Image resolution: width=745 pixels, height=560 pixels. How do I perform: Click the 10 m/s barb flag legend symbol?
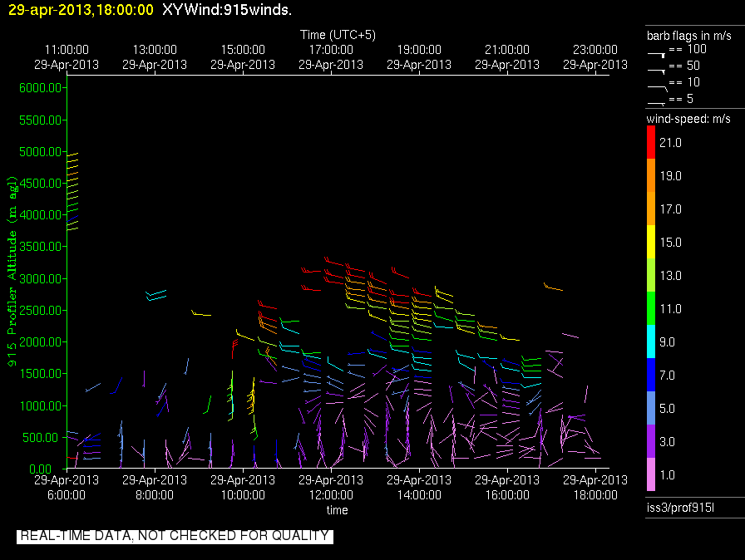click(658, 88)
